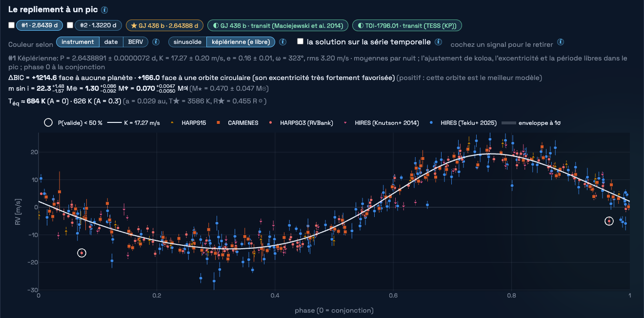644x318 pixels.
Task: Hide the CARMENES series in the legend
Action: tap(238, 122)
